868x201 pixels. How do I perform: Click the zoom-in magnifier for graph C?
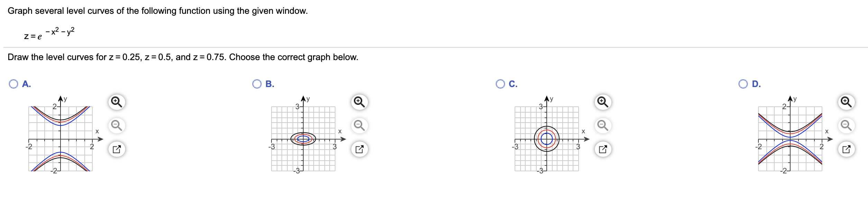[602, 102]
